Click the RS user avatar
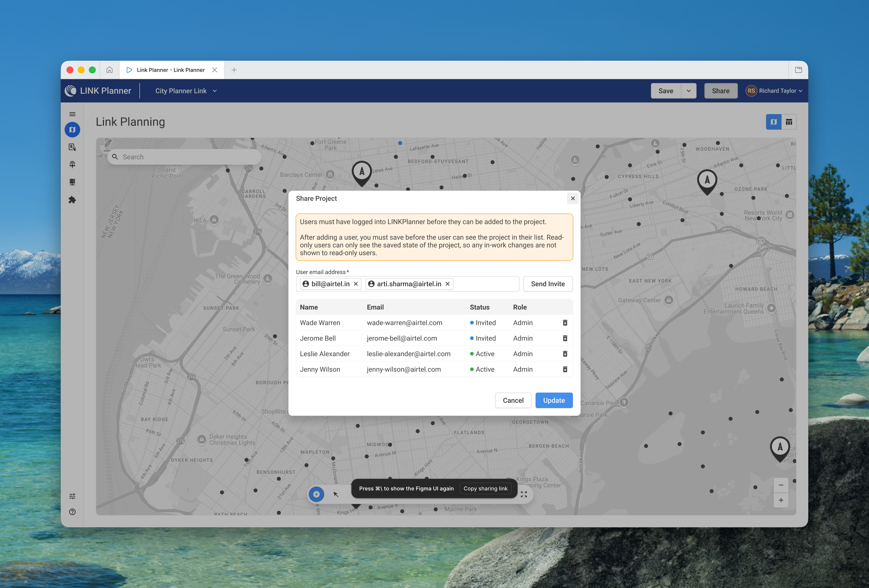869x588 pixels. pyautogui.click(x=751, y=91)
